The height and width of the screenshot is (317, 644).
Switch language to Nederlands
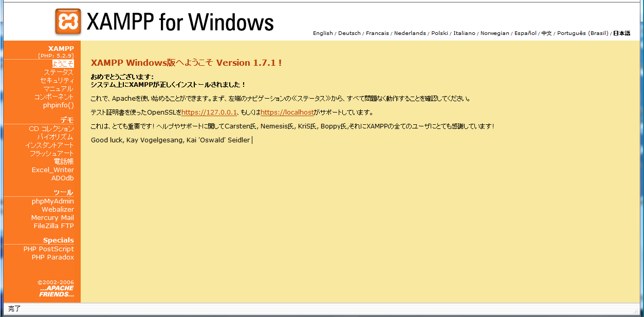point(410,33)
